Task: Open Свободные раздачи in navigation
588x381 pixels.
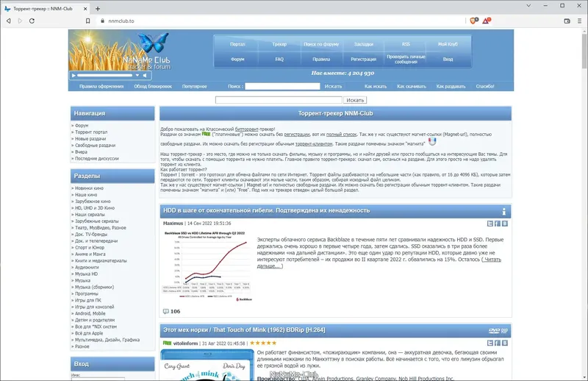Action: [95, 146]
